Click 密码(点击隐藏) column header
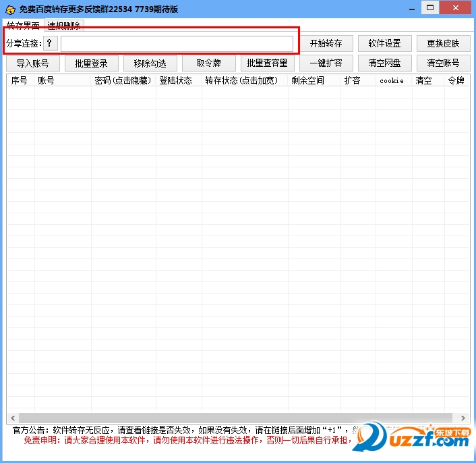The height and width of the screenshot is (463, 476). pyautogui.click(x=123, y=80)
